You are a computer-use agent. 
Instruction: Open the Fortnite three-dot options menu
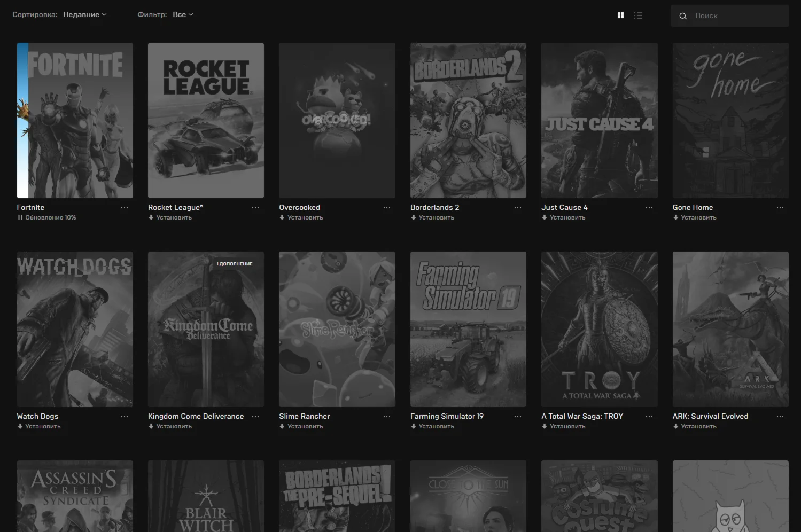click(x=125, y=208)
